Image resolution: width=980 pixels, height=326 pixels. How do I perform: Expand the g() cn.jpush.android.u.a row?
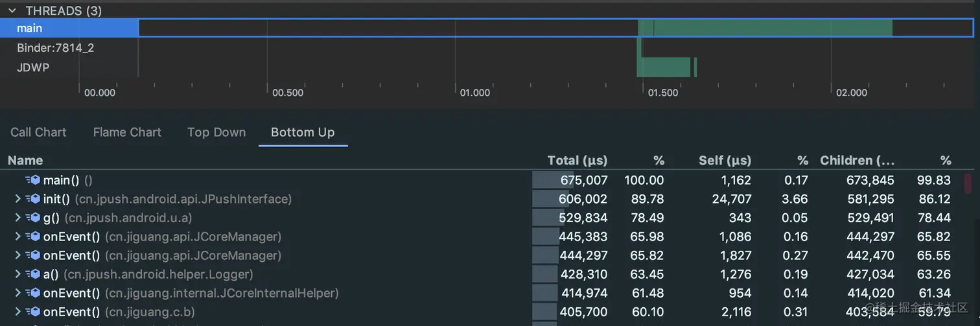tap(17, 218)
